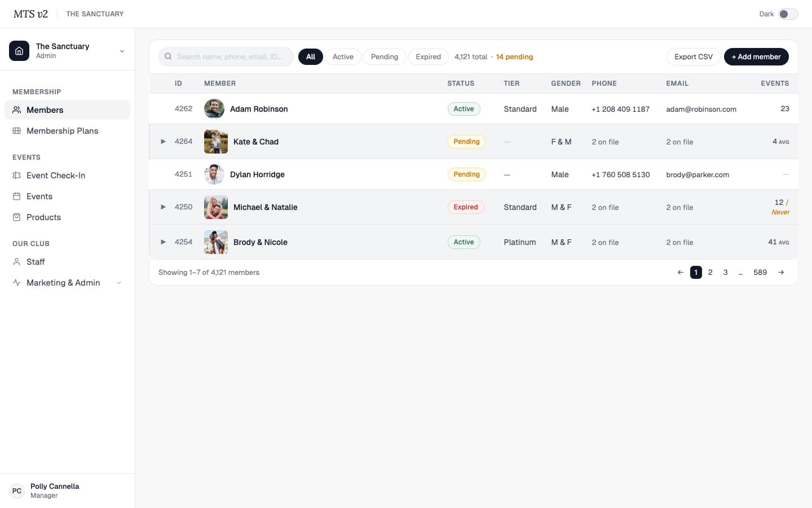
Task: Sort by the Events column header
Action: [775, 84]
